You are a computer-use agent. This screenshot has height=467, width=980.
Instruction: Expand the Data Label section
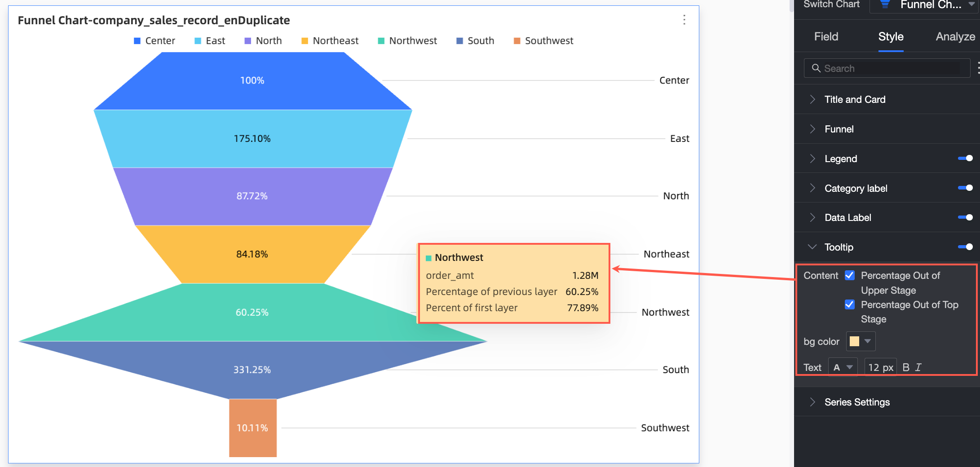812,218
